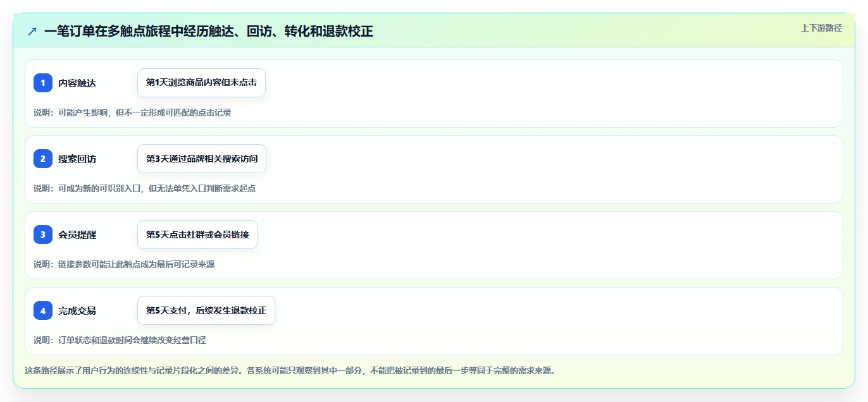The height and width of the screenshot is (402, 868).
Task: Click the 会员提醒 step title
Action: click(77, 235)
